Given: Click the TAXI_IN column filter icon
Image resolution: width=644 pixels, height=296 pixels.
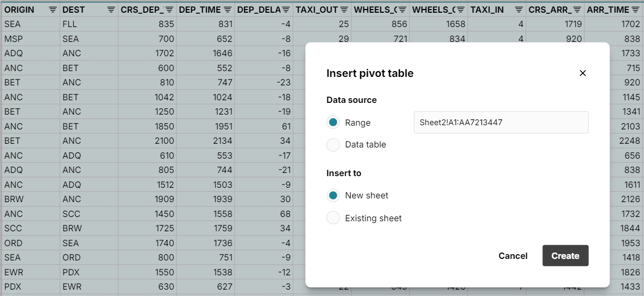Looking at the screenshot, I should tap(518, 10).
